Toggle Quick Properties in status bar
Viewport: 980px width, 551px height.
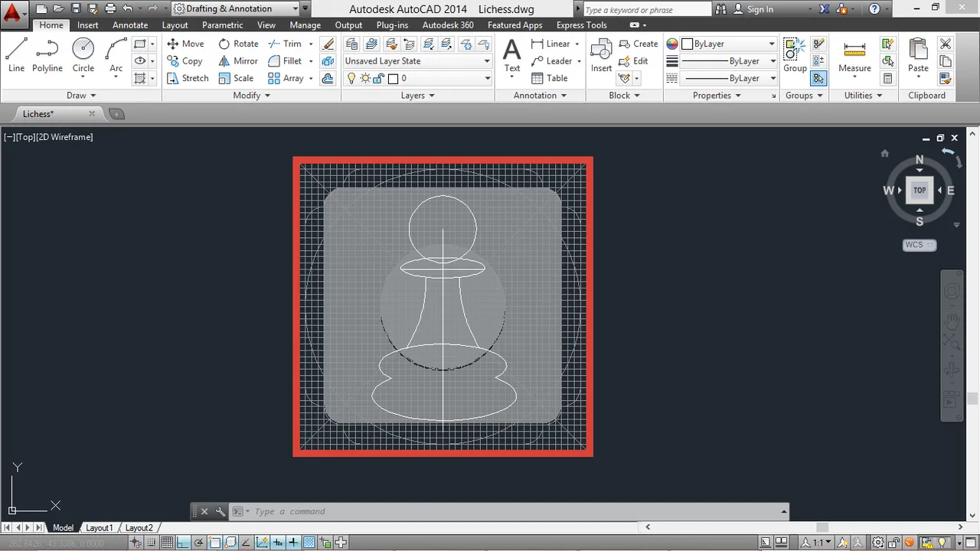pos(325,543)
